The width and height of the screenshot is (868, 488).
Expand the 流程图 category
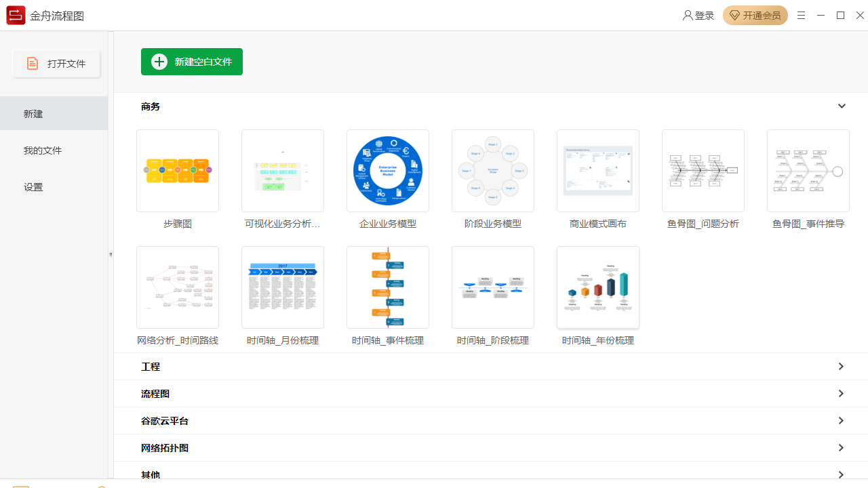841,394
